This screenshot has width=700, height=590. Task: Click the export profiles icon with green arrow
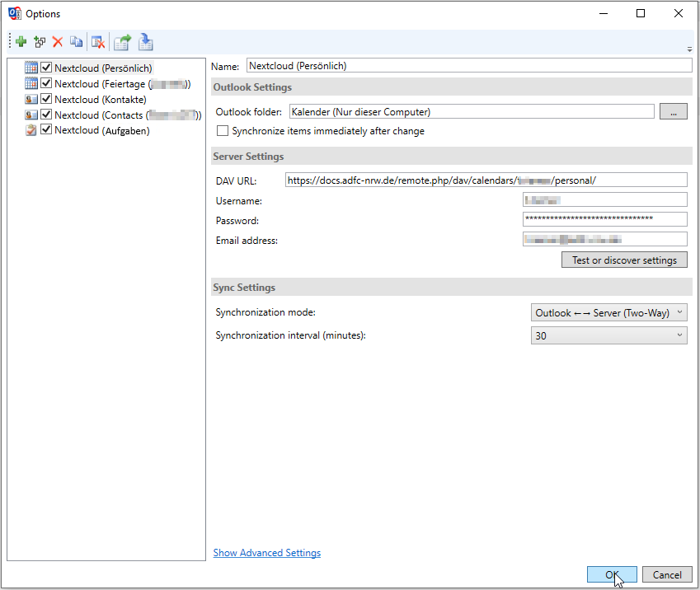pyautogui.click(x=123, y=42)
